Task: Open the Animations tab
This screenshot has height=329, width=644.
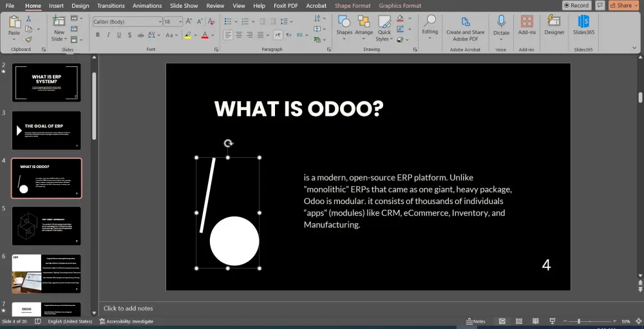Action: click(147, 6)
